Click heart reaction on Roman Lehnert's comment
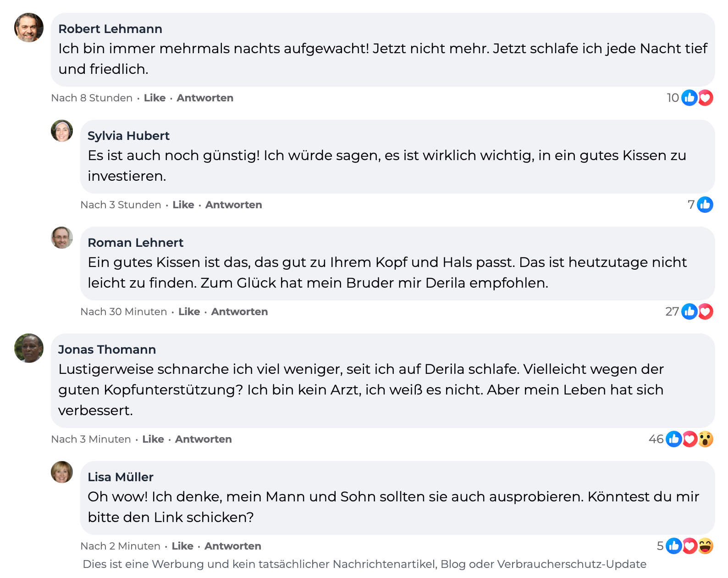The image size is (728, 578). point(706,311)
